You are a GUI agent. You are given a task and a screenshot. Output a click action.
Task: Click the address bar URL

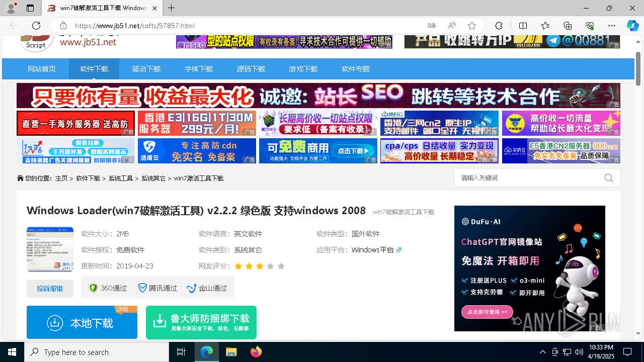tap(135, 26)
